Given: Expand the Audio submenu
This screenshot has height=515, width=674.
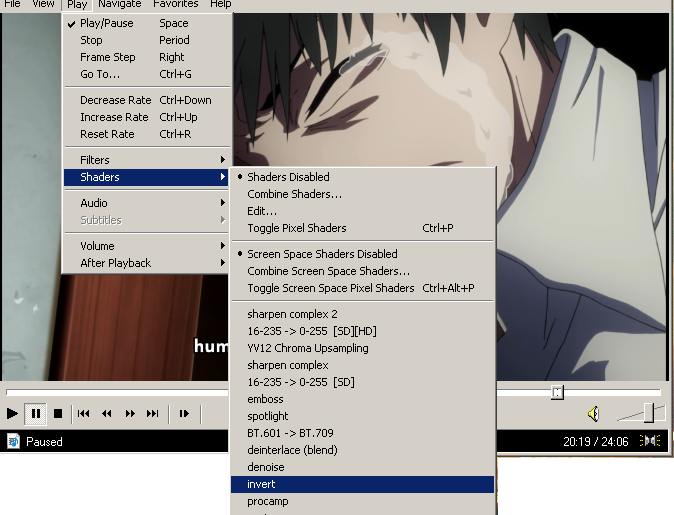Looking at the screenshot, I should (94, 203).
